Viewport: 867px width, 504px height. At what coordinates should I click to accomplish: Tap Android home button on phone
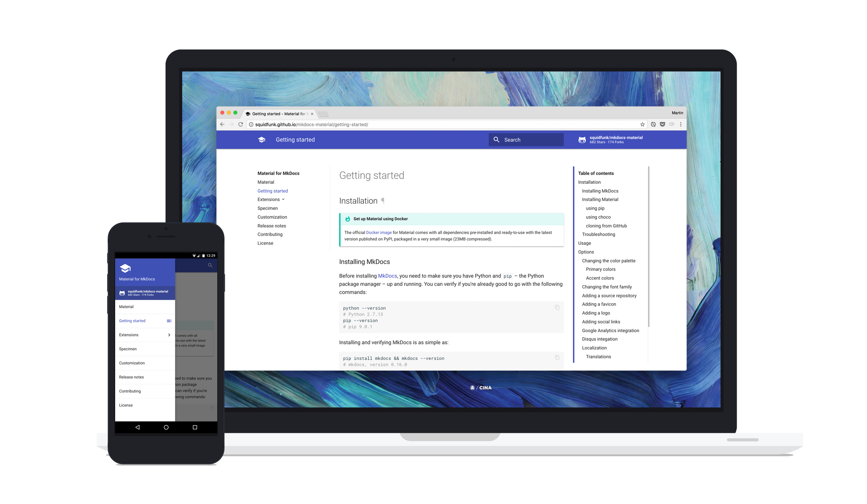pos(166,427)
